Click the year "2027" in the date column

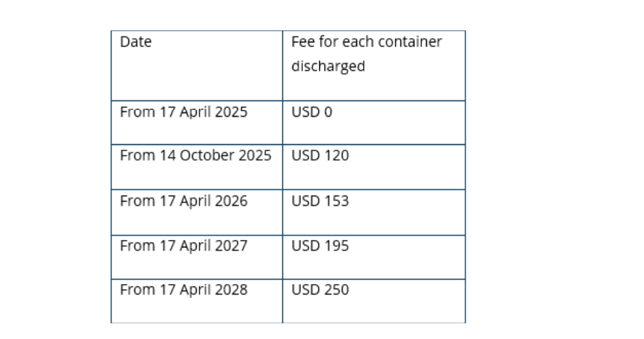231,246
